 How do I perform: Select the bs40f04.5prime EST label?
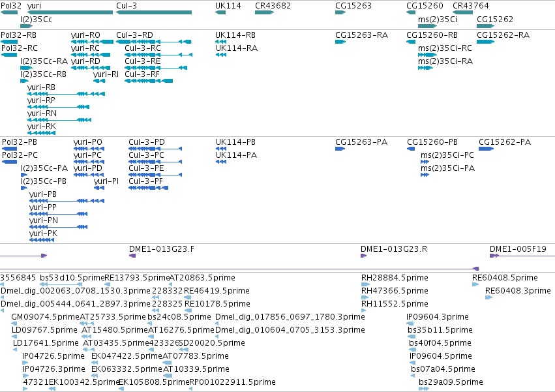440,343
